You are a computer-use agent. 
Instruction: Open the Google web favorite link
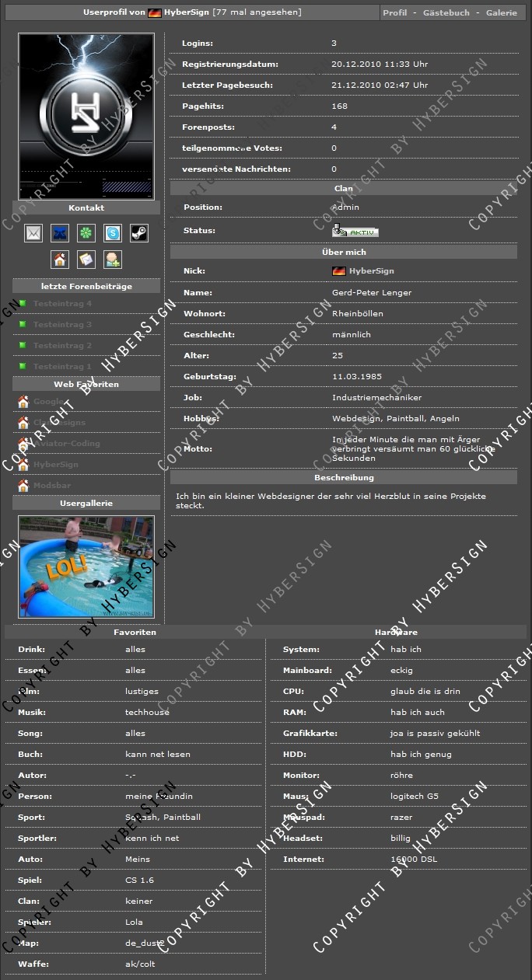click(48, 402)
